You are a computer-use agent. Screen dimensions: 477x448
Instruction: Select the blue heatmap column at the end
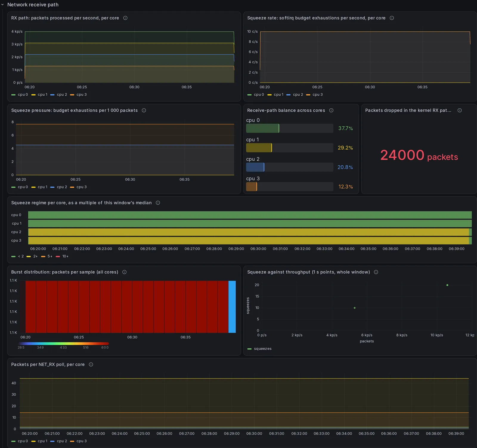point(232,307)
